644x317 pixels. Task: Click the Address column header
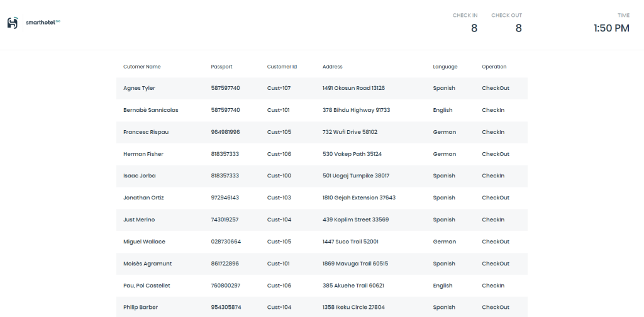click(332, 67)
